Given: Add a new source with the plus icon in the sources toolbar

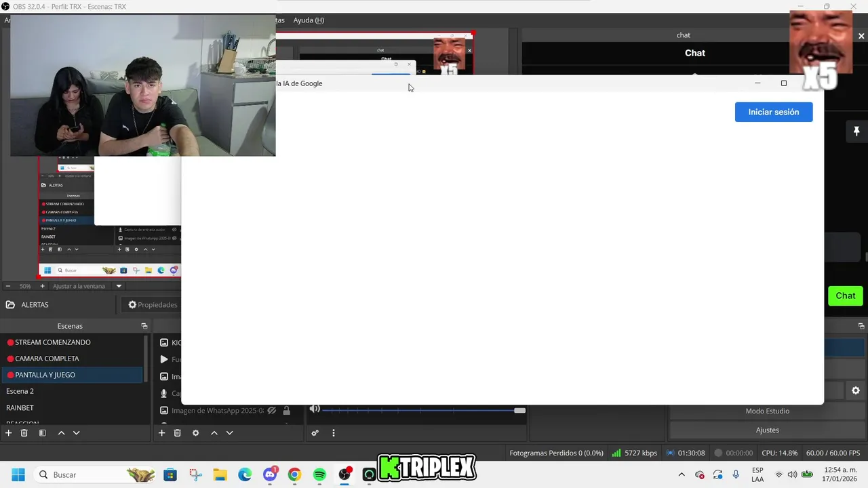Looking at the screenshot, I should tap(161, 433).
